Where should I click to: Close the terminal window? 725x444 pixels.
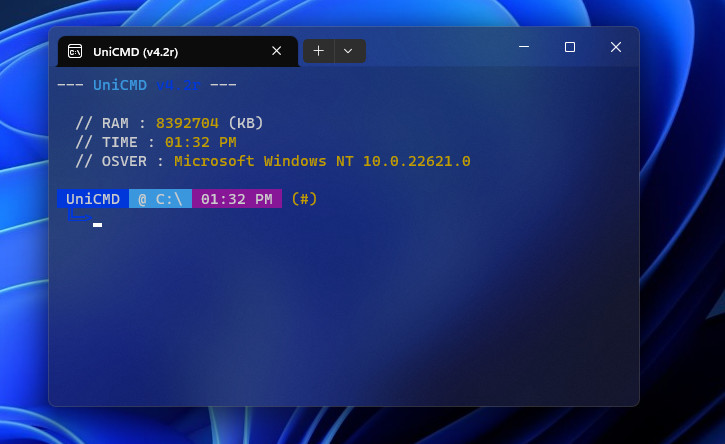coord(615,47)
